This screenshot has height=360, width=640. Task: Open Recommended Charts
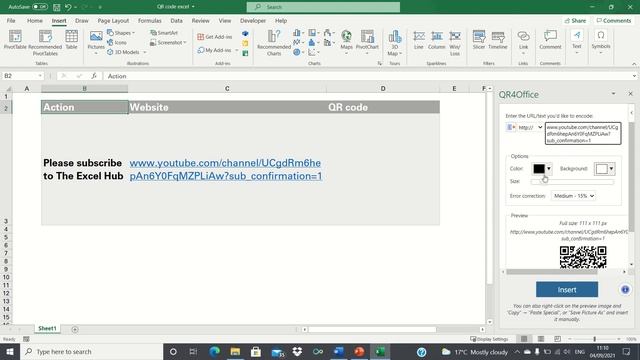(274, 42)
